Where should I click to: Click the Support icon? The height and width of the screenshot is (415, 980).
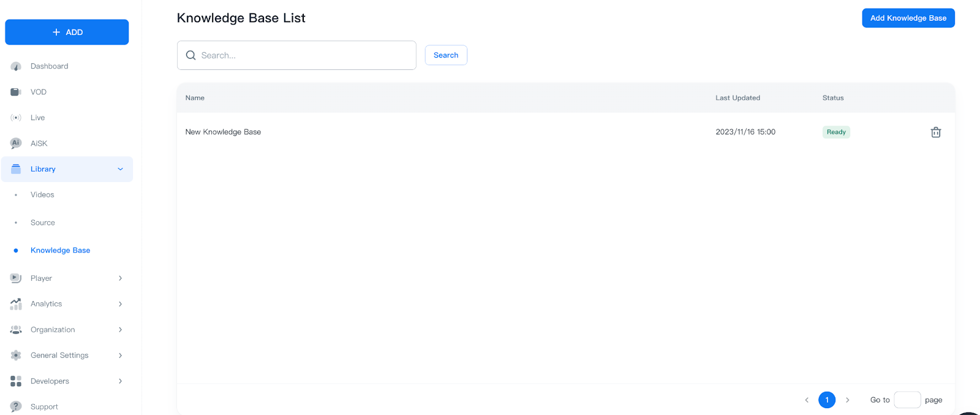(x=15, y=406)
